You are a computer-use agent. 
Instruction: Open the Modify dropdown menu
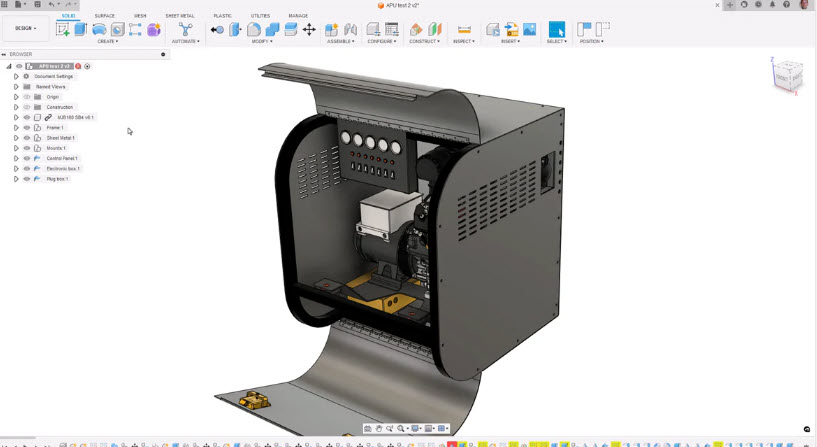pos(262,41)
